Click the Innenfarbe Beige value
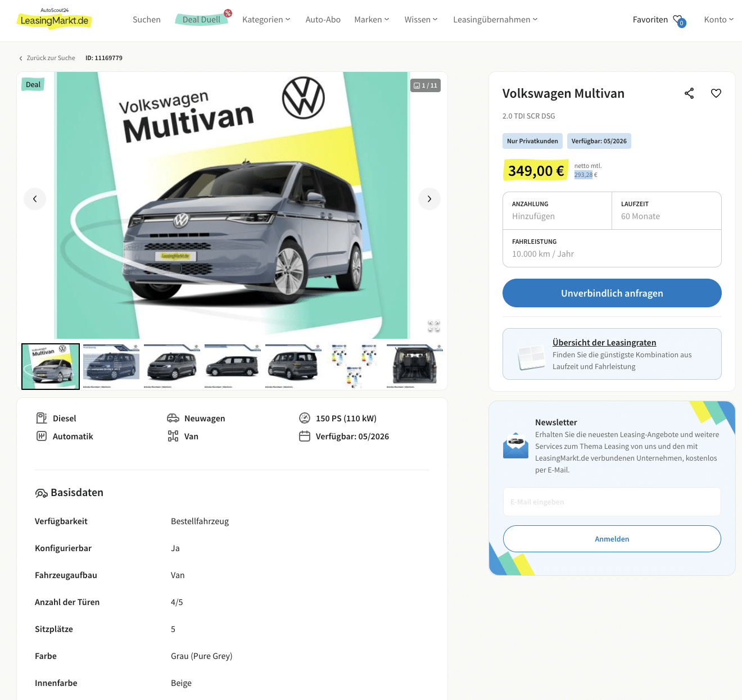 coord(181,683)
